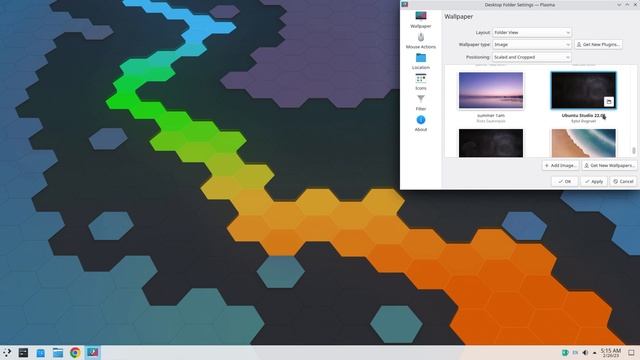Open the volume control in system tray
This screenshot has height=360, width=640.
585,353
